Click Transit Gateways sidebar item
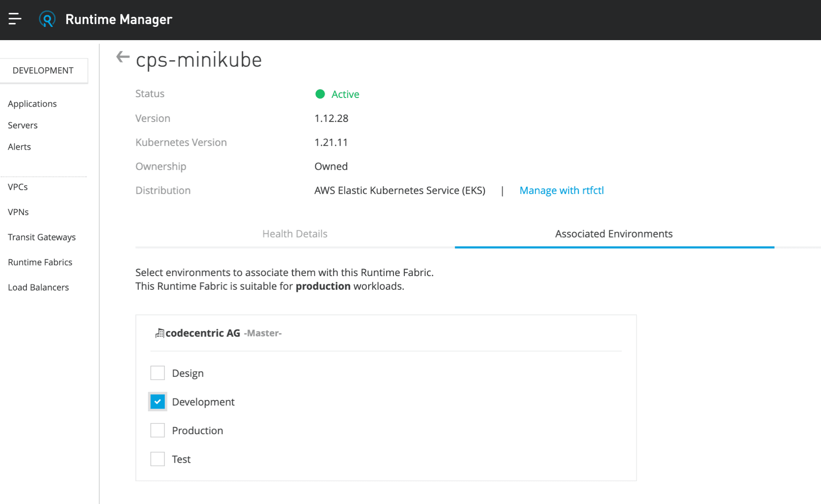The image size is (821, 504). [42, 236]
